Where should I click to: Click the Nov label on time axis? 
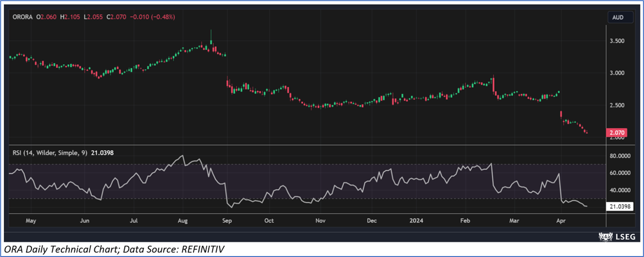[x=320, y=221]
